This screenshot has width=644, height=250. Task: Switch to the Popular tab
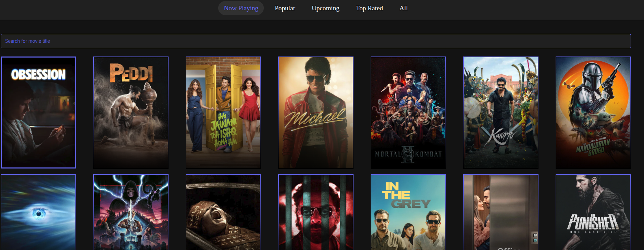(x=285, y=8)
